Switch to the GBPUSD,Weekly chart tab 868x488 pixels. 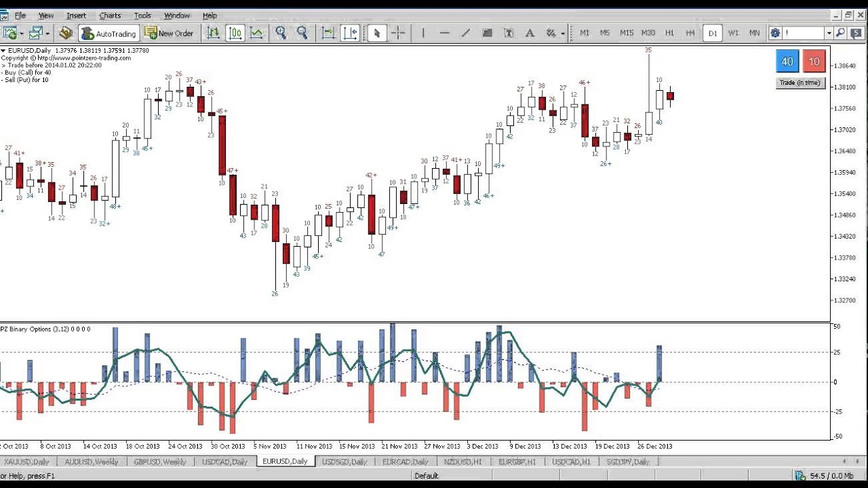pos(160,462)
